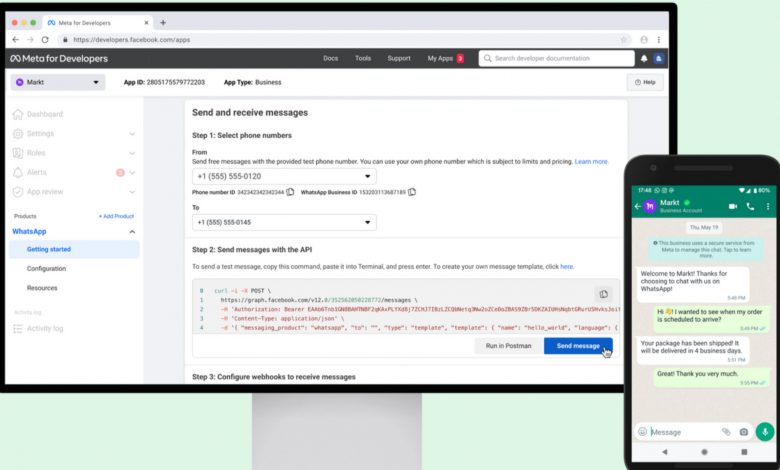The image size is (780, 470).
Task: Open notifications bell icon
Action: 644,59
